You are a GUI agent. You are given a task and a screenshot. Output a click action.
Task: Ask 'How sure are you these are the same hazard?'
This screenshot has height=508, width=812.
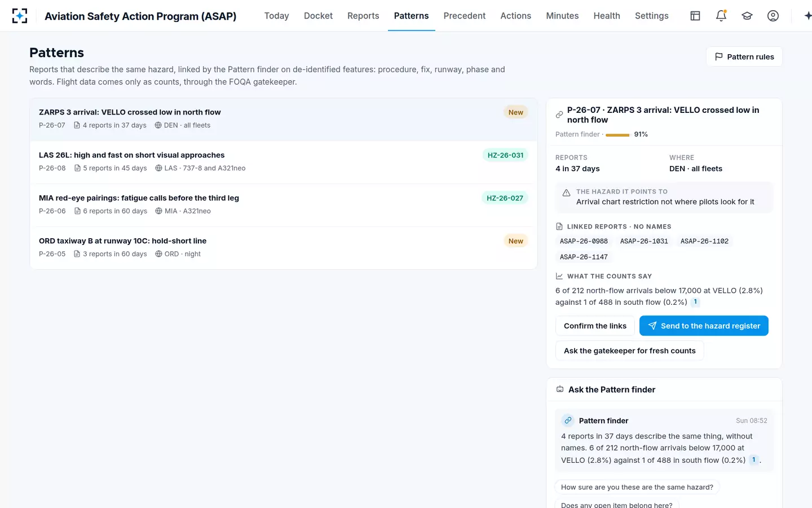click(x=637, y=487)
